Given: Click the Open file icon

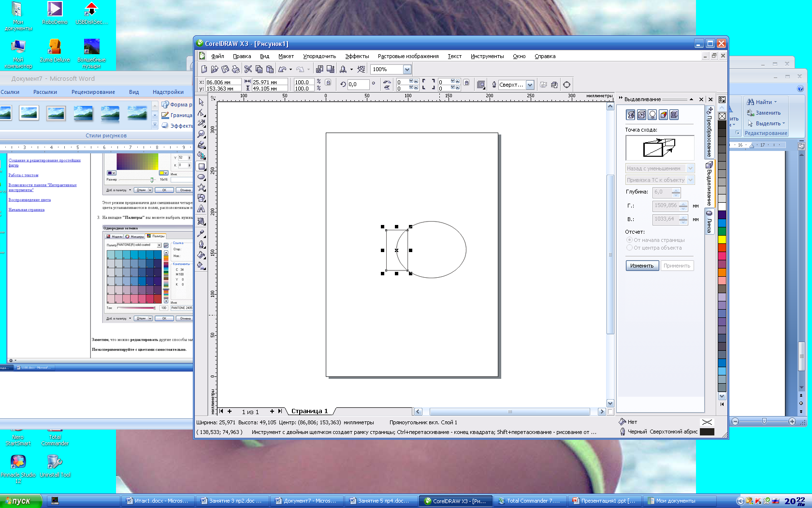Looking at the screenshot, I should pyautogui.click(x=215, y=69).
